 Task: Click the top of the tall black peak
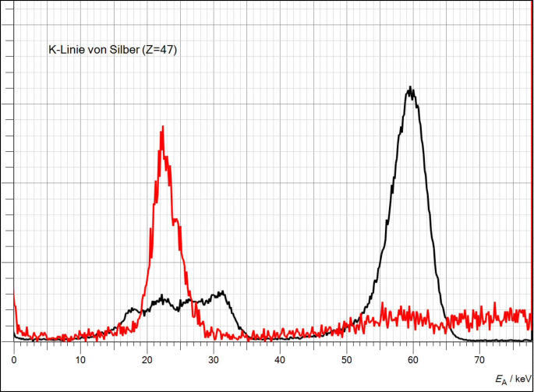click(x=410, y=88)
